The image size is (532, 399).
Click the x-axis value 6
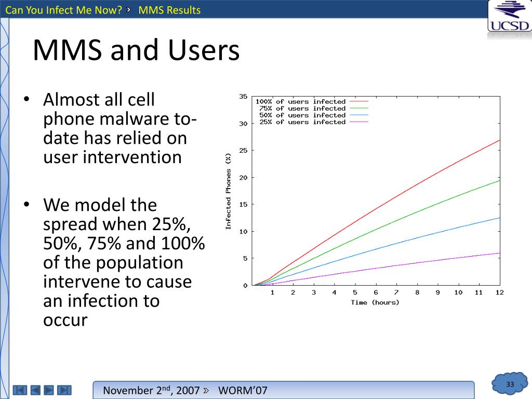pyautogui.click(x=376, y=292)
